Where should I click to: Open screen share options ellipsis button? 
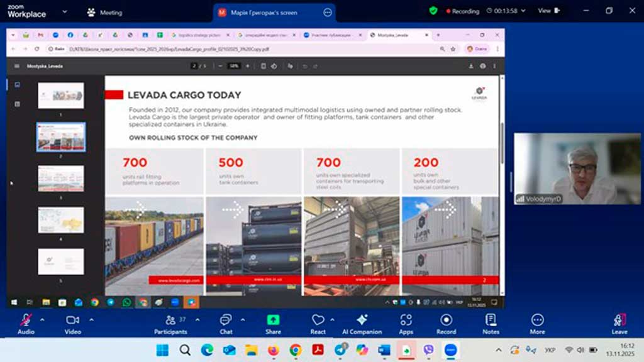328,12
